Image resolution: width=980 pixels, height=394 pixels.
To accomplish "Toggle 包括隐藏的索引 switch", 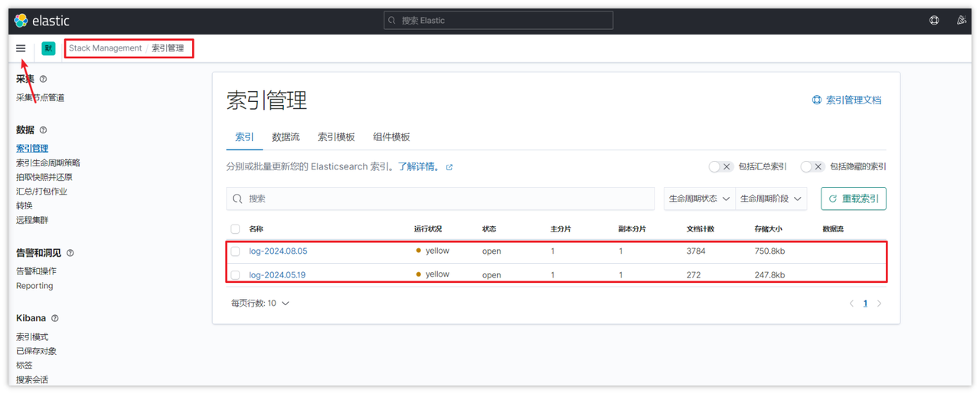I will pyautogui.click(x=812, y=166).
